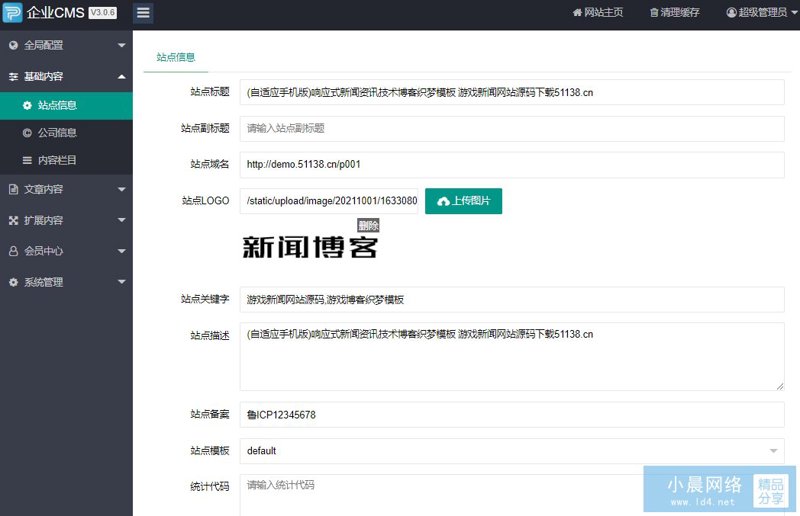Click the user avatar icon beside 超级管理员
800x516 pixels.
click(731, 12)
